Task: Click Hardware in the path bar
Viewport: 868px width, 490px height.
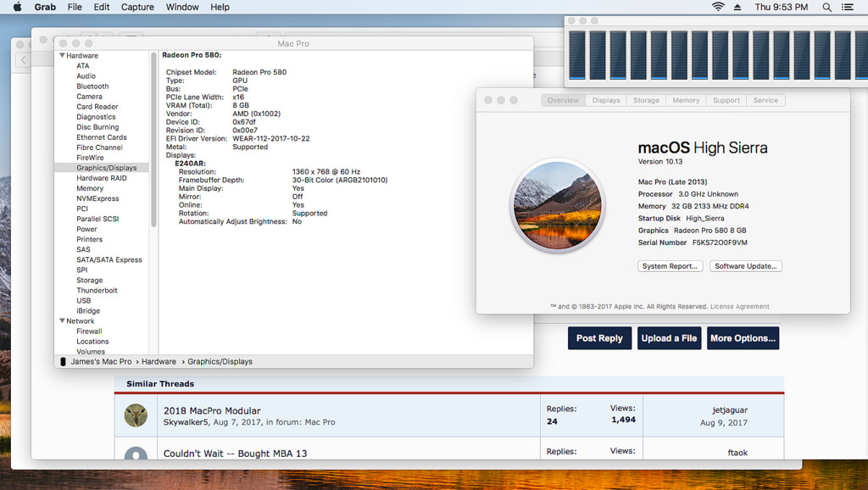Action: pos(159,361)
